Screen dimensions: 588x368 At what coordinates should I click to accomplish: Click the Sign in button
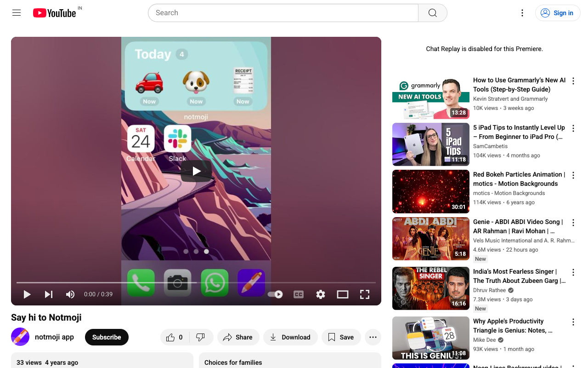558,13
